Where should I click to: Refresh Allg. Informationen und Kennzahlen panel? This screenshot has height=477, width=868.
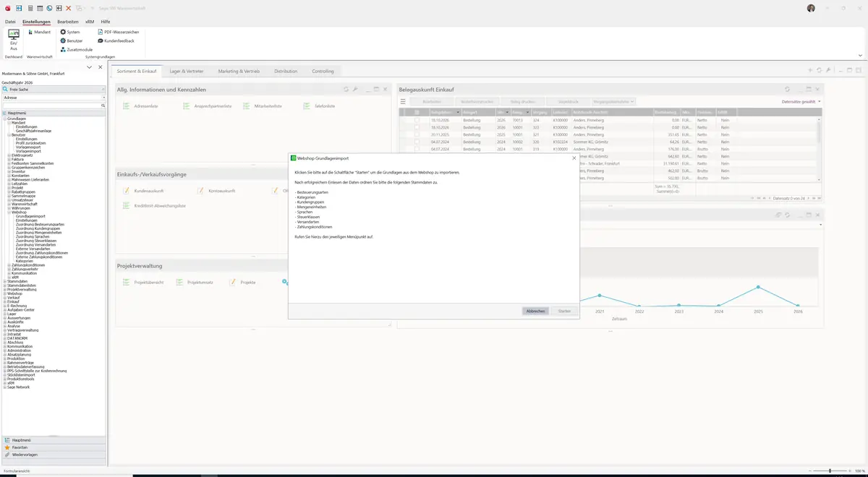346,90
